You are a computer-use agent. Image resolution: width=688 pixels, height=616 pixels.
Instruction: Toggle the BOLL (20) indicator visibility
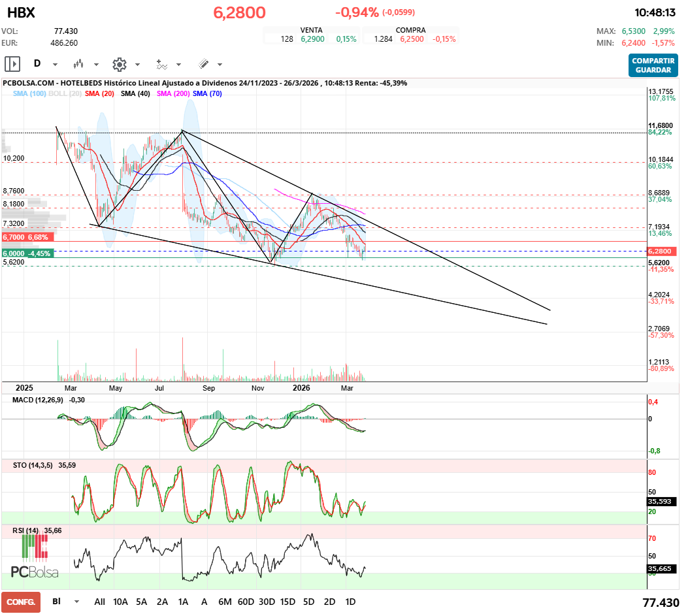pyautogui.click(x=65, y=94)
